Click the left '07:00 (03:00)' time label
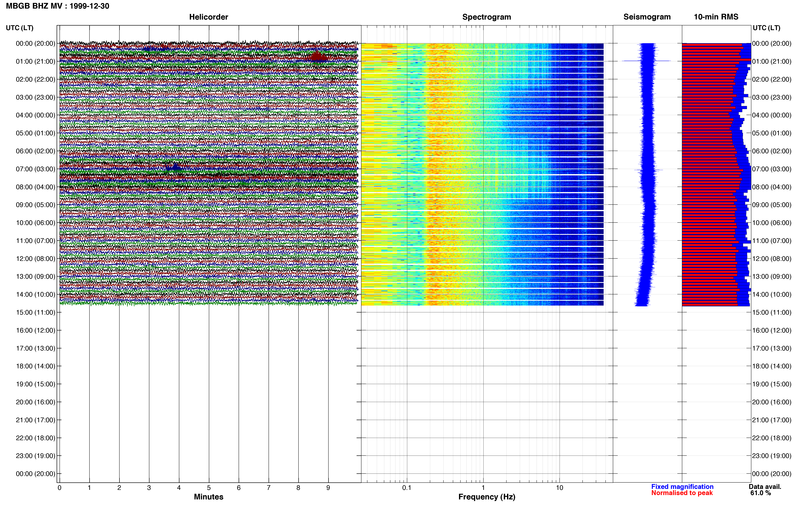The height and width of the screenshot is (508, 812). [36, 169]
